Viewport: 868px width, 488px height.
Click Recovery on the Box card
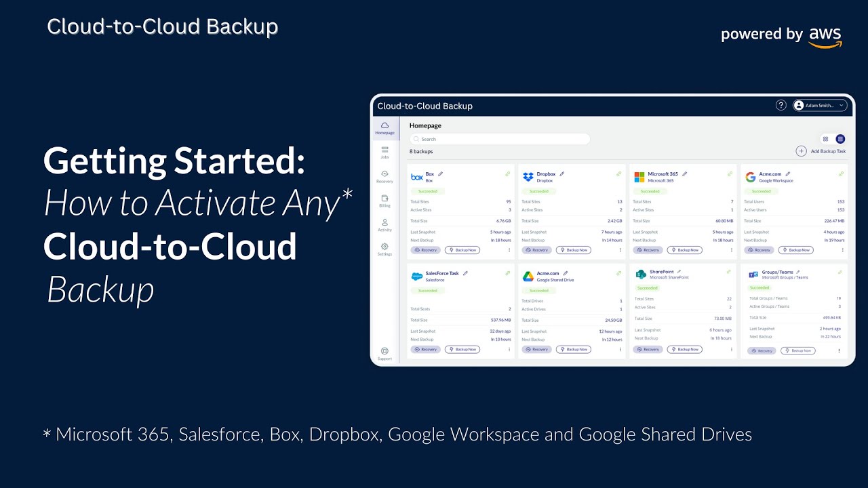point(425,250)
